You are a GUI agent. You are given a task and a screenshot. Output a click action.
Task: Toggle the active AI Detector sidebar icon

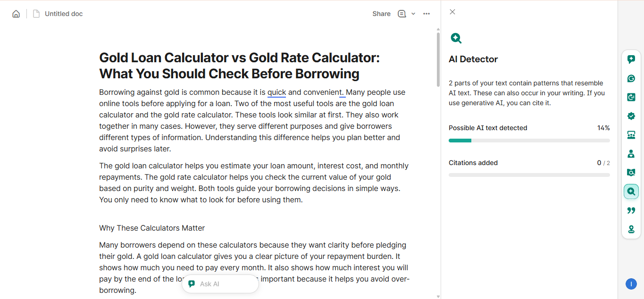(x=631, y=191)
